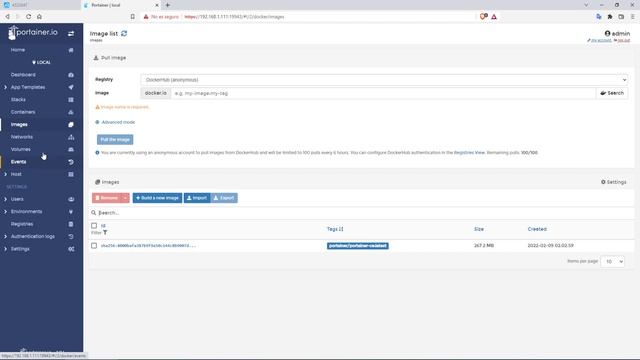
Task: Open the Stacks page
Action: [18, 100]
